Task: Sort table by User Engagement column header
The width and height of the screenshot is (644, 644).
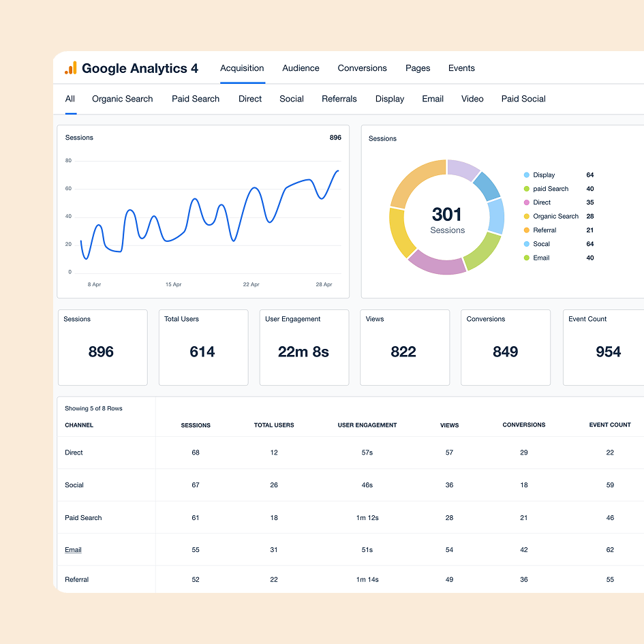Action: coord(367,425)
